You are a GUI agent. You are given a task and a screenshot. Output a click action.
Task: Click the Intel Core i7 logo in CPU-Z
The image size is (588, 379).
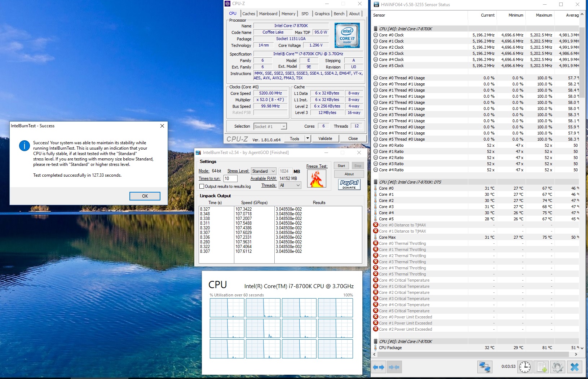347,36
